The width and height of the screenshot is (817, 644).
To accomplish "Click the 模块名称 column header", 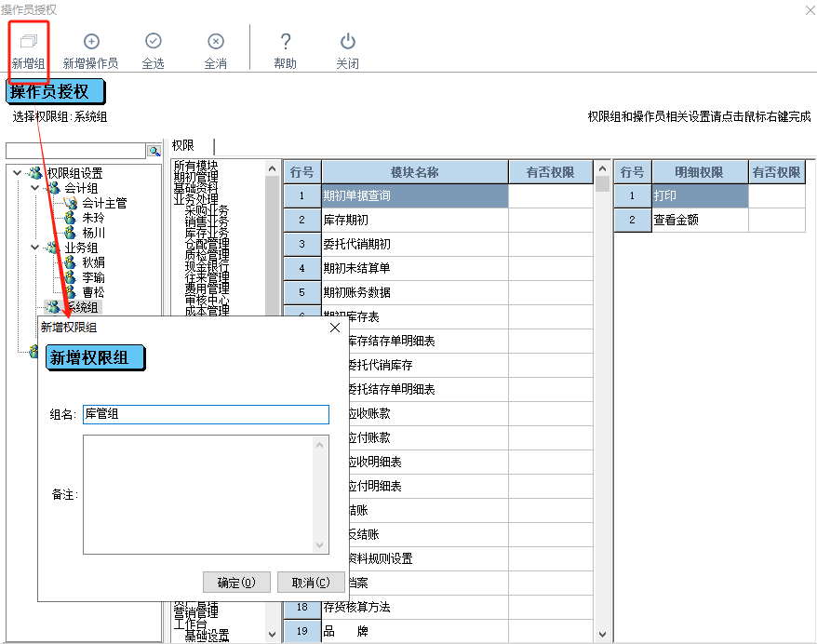I will [415, 172].
